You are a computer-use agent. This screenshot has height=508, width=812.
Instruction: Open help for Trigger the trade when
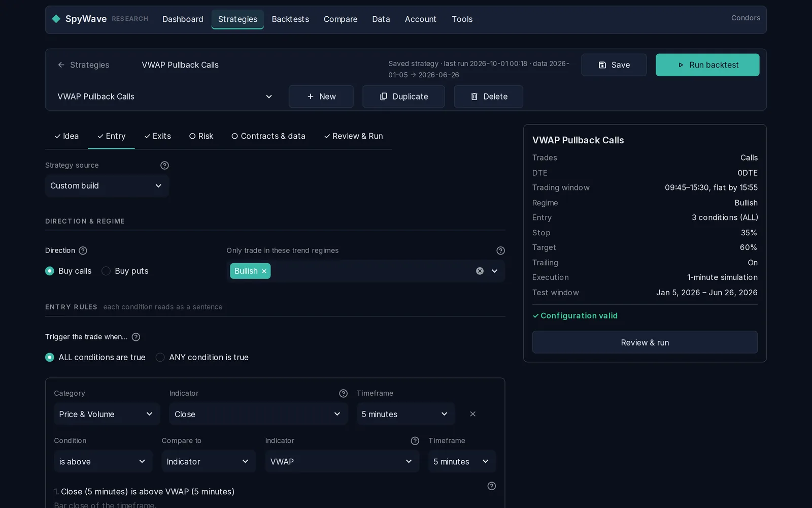[136, 337]
